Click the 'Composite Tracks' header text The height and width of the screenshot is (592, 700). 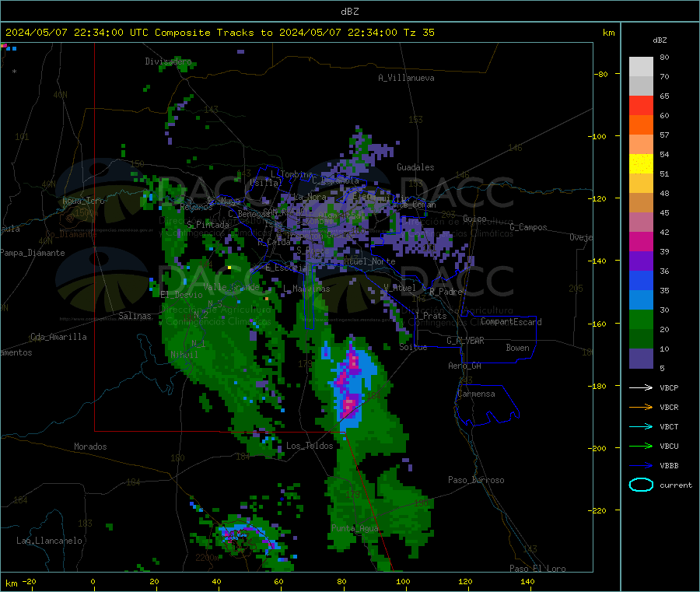(x=204, y=33)
